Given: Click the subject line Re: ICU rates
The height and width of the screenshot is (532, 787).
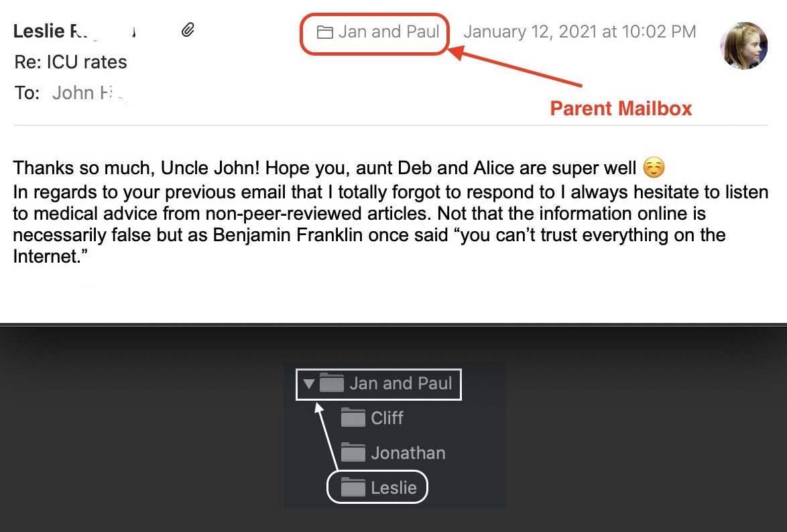Looking at the screenshot, I should (x=70, y=62).
